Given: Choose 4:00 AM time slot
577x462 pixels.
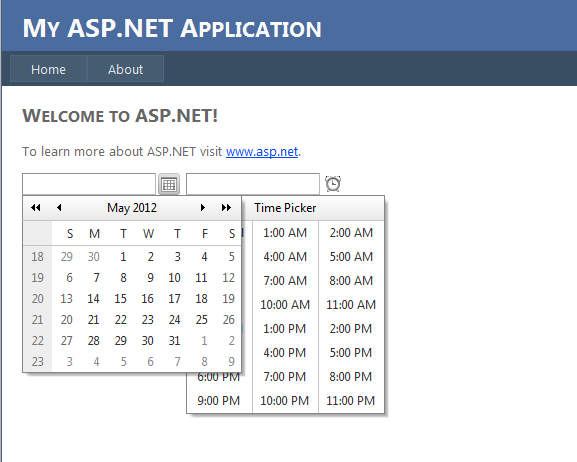Looking at the screenshot, I should tap(285, 257).
